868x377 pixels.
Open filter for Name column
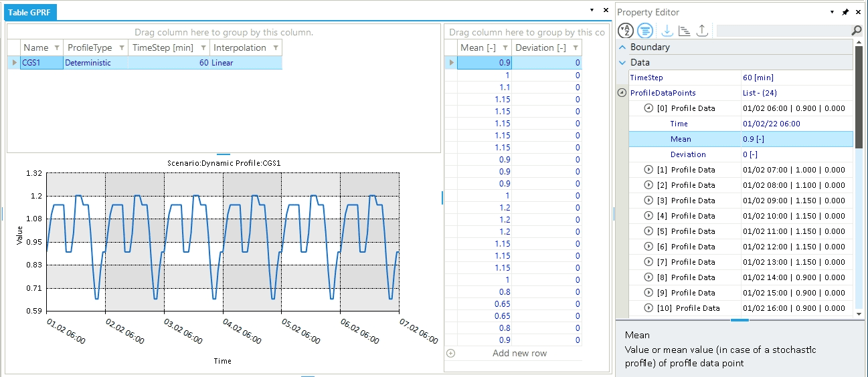point(56,48)
